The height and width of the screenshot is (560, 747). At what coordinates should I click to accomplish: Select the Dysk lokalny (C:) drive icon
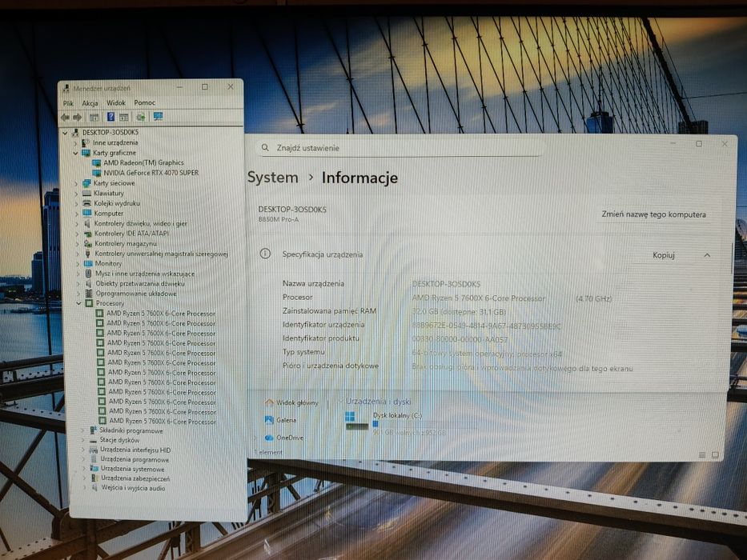pos(356,421)
